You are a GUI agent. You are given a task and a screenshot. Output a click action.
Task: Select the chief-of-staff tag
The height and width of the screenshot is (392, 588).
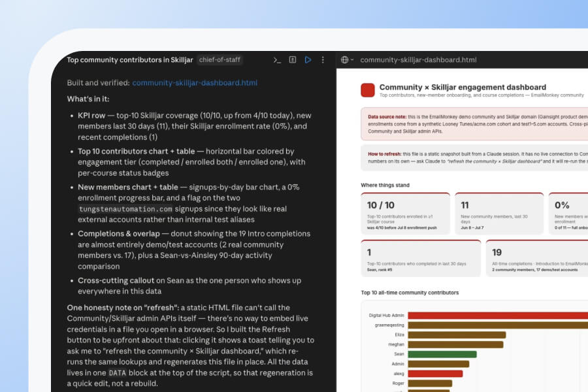tap(220, 59)
